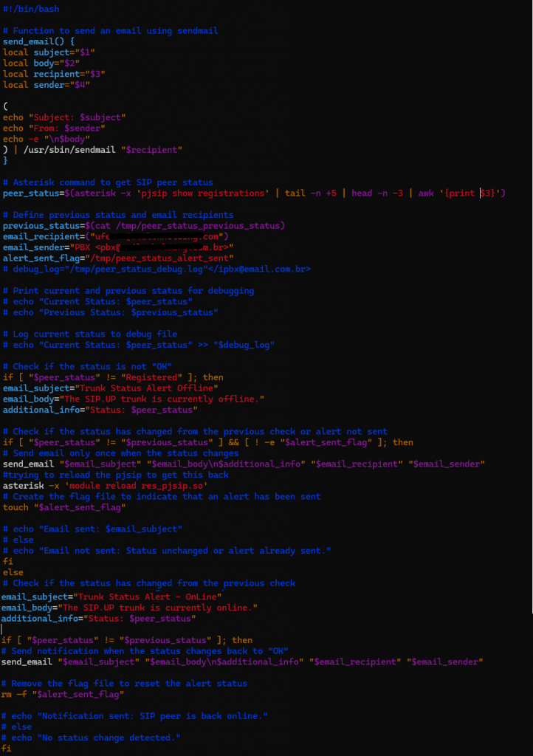This screenshot has width=533, height=756.
Task: Click the rm -f "$alert_sent_flag" line
Action: (x=62, y=694)
